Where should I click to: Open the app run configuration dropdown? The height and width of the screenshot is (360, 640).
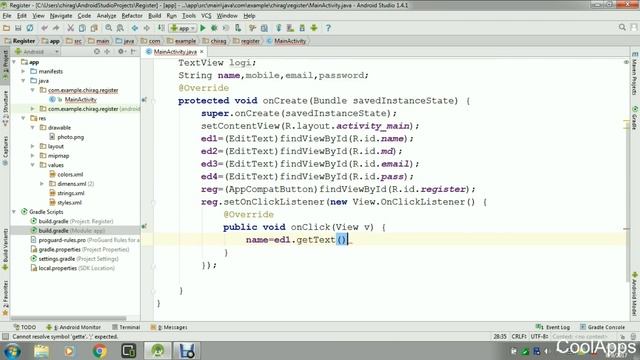[183, 28]
